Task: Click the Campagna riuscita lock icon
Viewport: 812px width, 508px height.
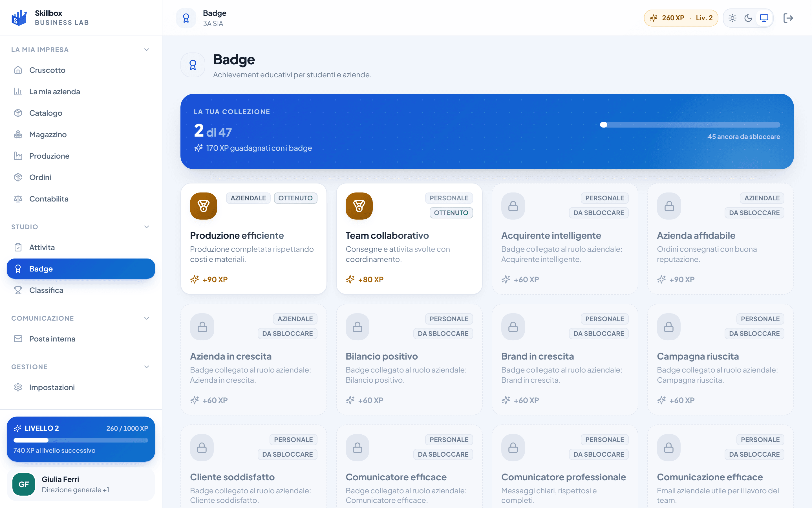Action: pos(669,327)
